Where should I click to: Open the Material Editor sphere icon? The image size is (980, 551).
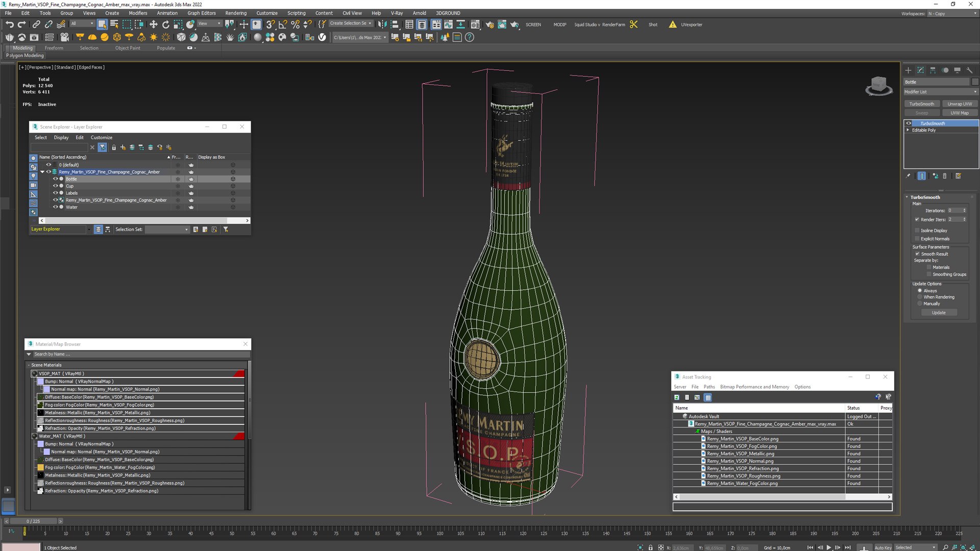258,37
